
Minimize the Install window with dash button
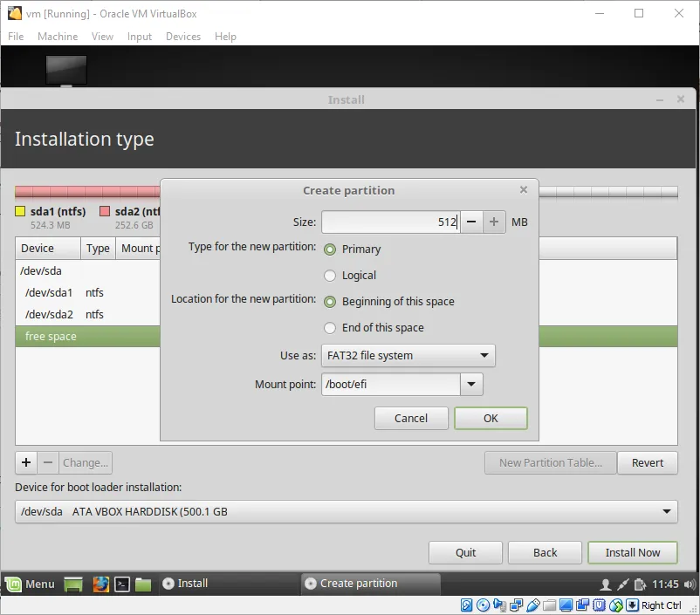tap(659, 99)
